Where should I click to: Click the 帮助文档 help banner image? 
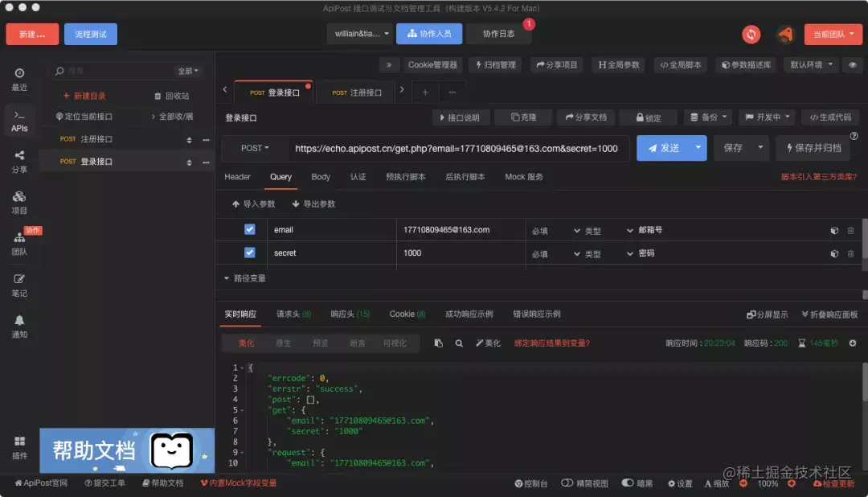pyautogui.click(x=127, y=450)
